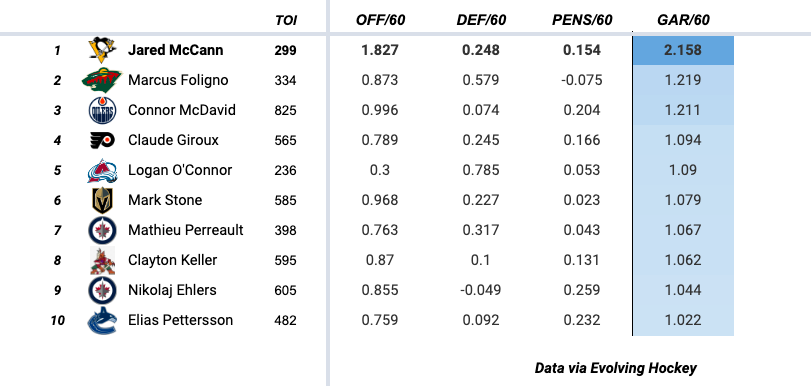The height and width of the screenshot is (386, 811).
Task: Select the TOI column header
Action: pos(286,20)
